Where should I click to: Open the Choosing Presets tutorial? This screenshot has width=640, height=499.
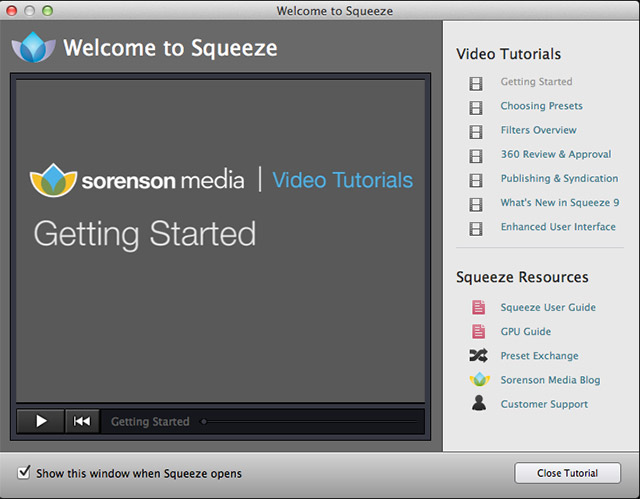542,106
